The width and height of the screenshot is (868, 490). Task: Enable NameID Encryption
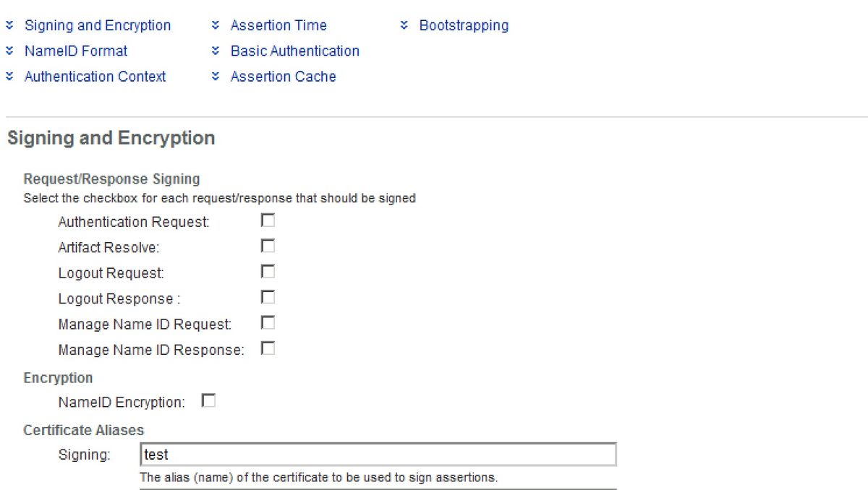(x=209, y=400)
